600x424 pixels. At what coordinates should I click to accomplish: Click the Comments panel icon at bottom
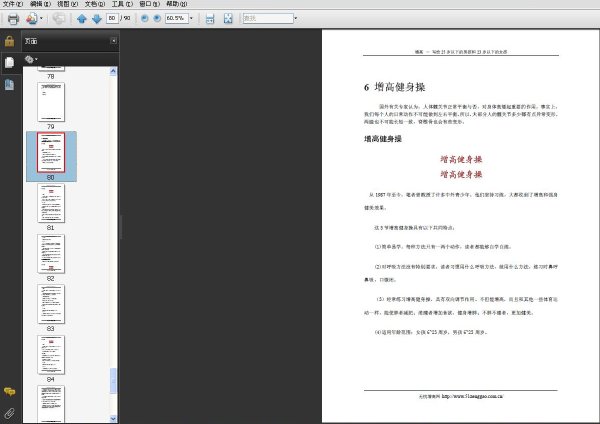[10, 391]
